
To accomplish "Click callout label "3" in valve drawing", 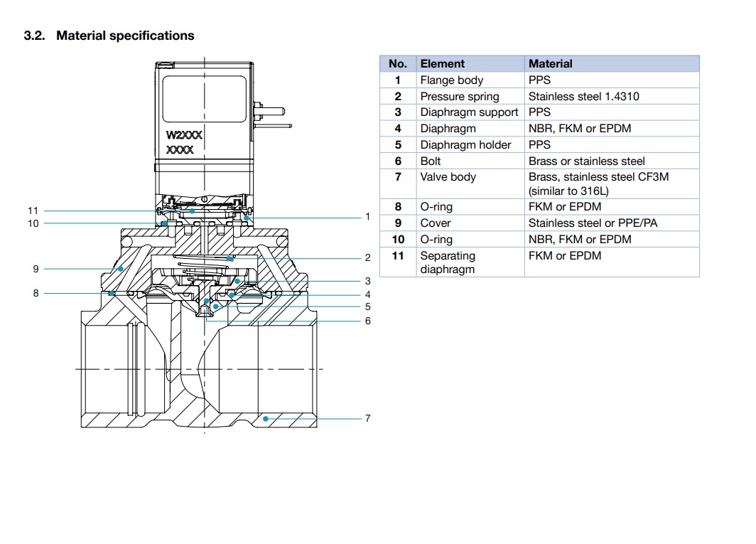I will click(x=367, y=281).
